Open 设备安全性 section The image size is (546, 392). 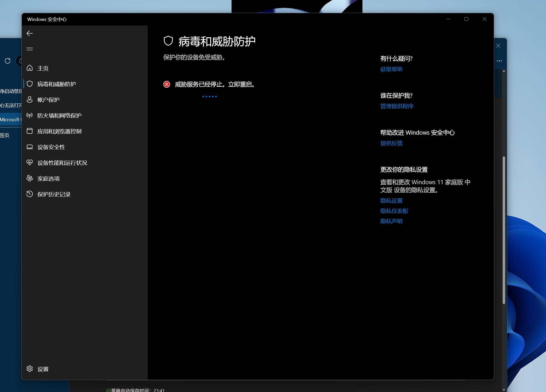pos(85,147)
